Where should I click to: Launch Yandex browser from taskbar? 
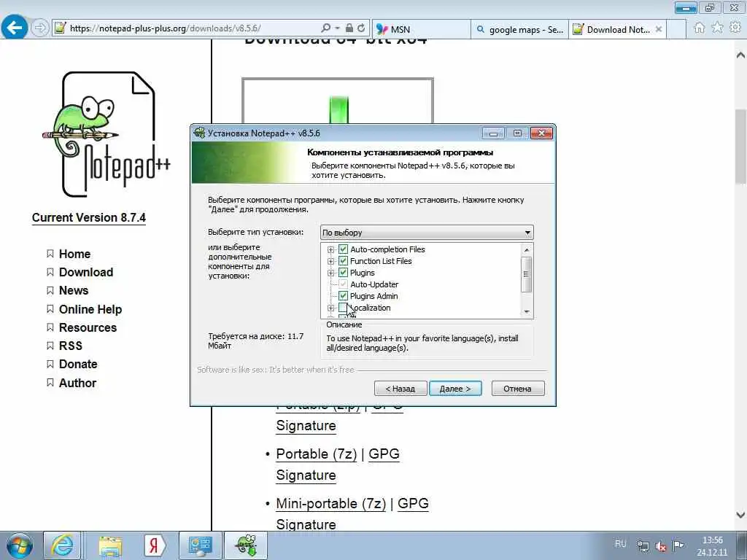[x=155, y=545]
